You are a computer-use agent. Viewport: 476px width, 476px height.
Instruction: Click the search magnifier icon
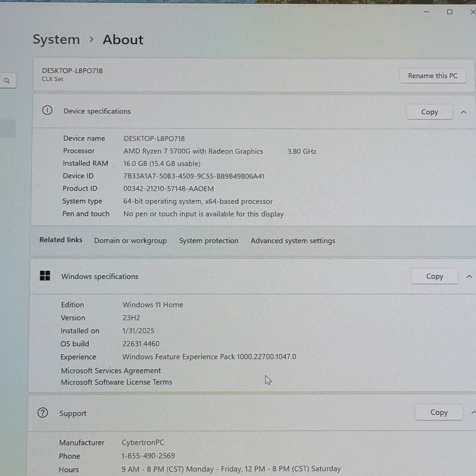(x=7, y=81)
